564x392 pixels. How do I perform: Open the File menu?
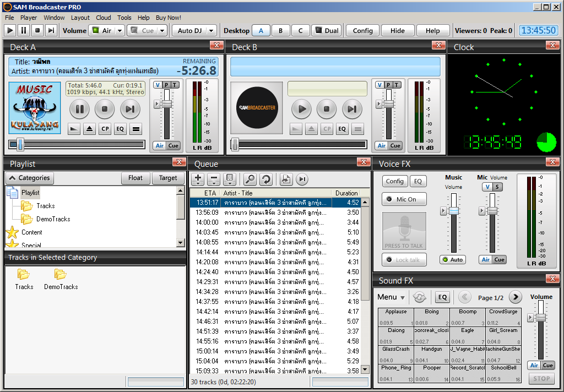click(x=9, y=18)
